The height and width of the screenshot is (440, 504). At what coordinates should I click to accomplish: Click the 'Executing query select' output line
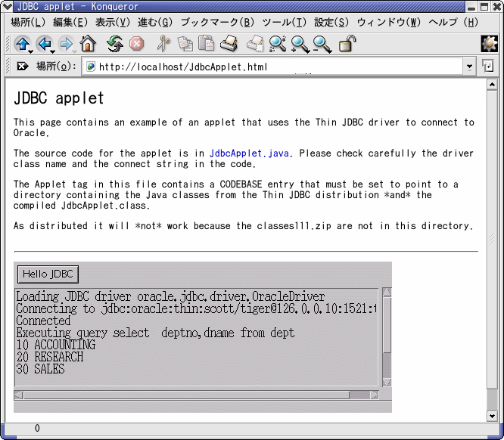pyautogui.click(x=155, y=333)
